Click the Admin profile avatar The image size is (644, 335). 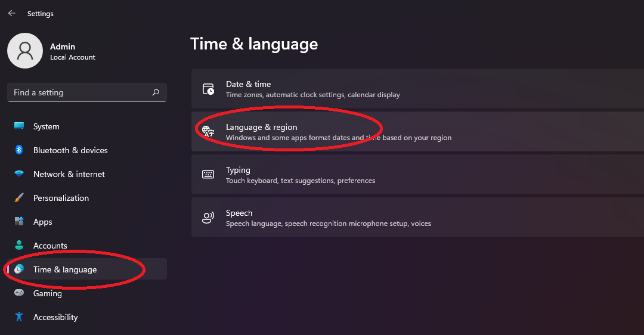[25, 51]
